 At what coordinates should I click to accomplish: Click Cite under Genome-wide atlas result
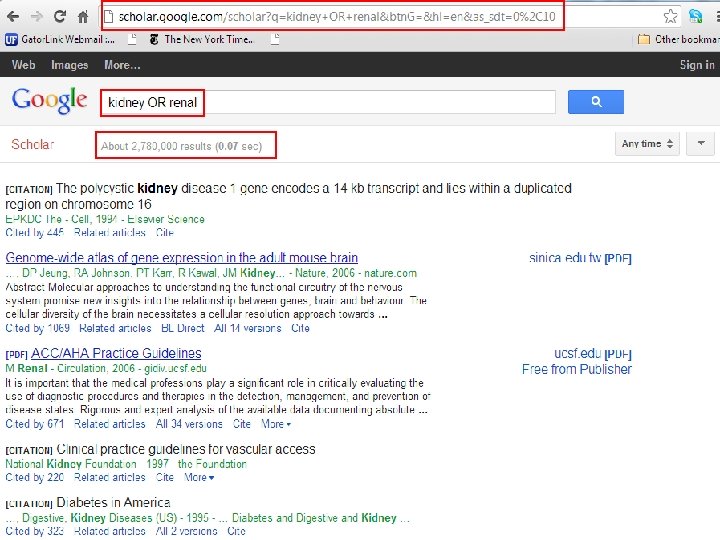click(300, 328)
